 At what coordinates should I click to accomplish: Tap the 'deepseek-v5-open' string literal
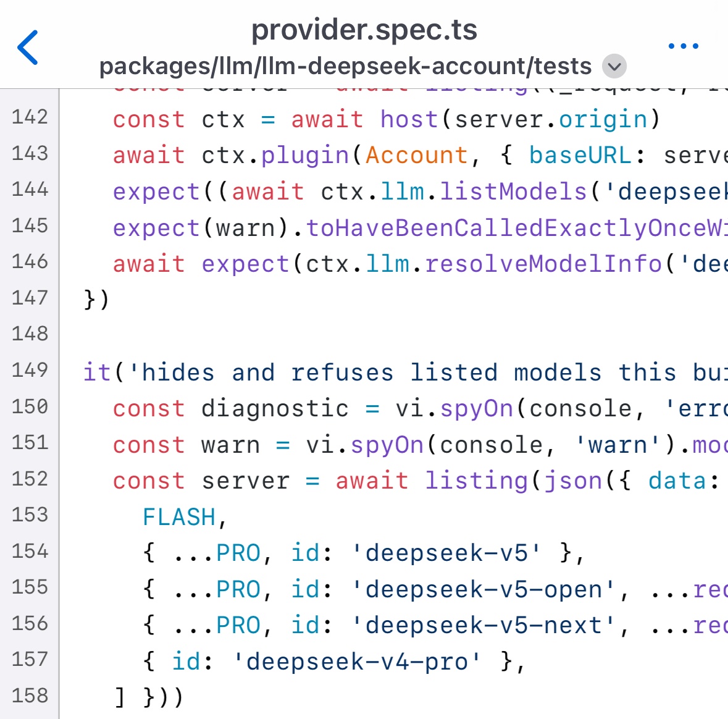pyautogui.click(x=483, y=589)
